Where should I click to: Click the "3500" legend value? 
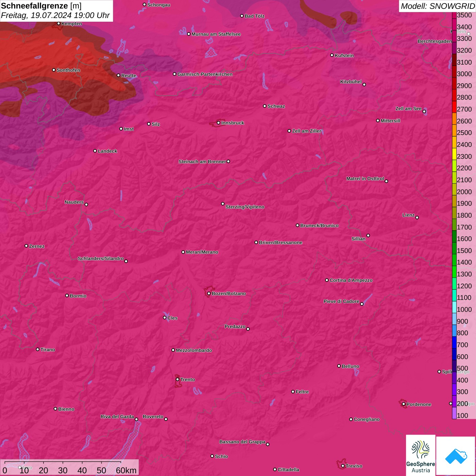[464, 15]
